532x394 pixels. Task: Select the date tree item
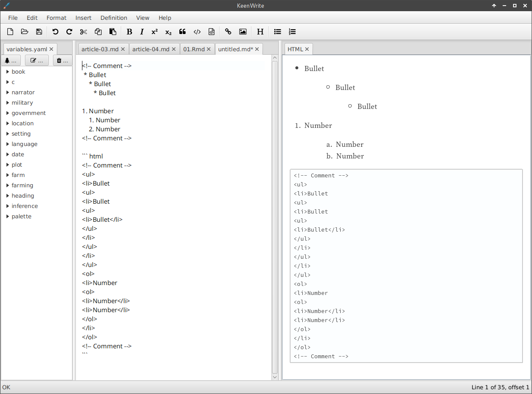[x=18, y=154]
